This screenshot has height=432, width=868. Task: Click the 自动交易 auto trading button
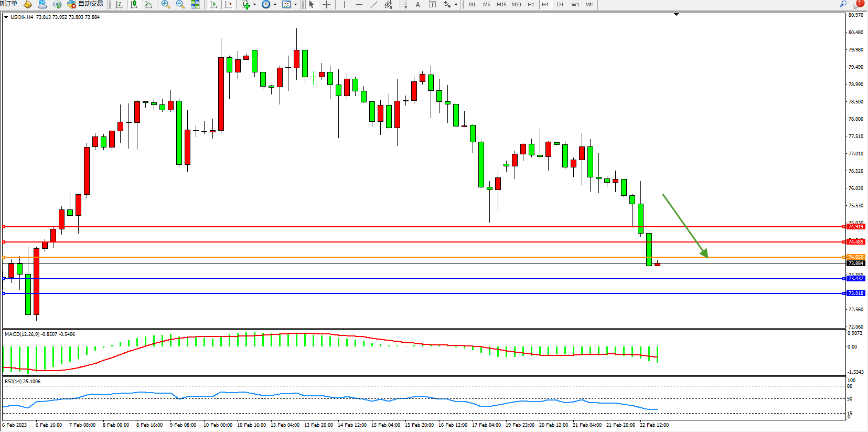pos(85,4)
